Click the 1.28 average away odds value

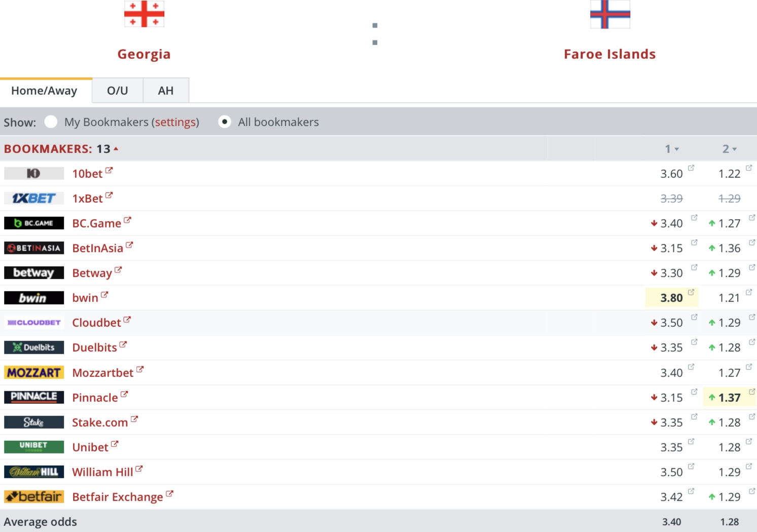tap(729, 522)
